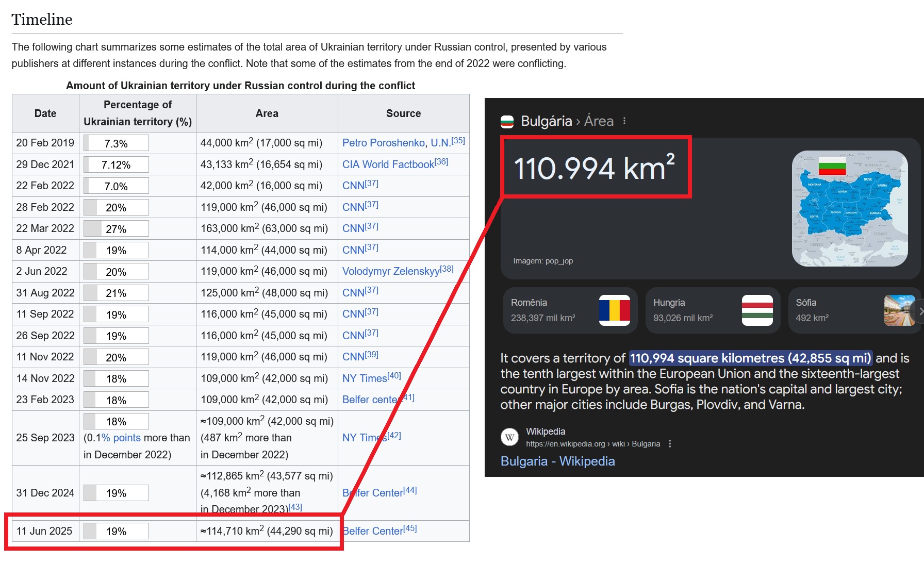Select the '31 Dec 2024' date cell
This screenshot has height=563, width=924.
click(x=45, y=493)
